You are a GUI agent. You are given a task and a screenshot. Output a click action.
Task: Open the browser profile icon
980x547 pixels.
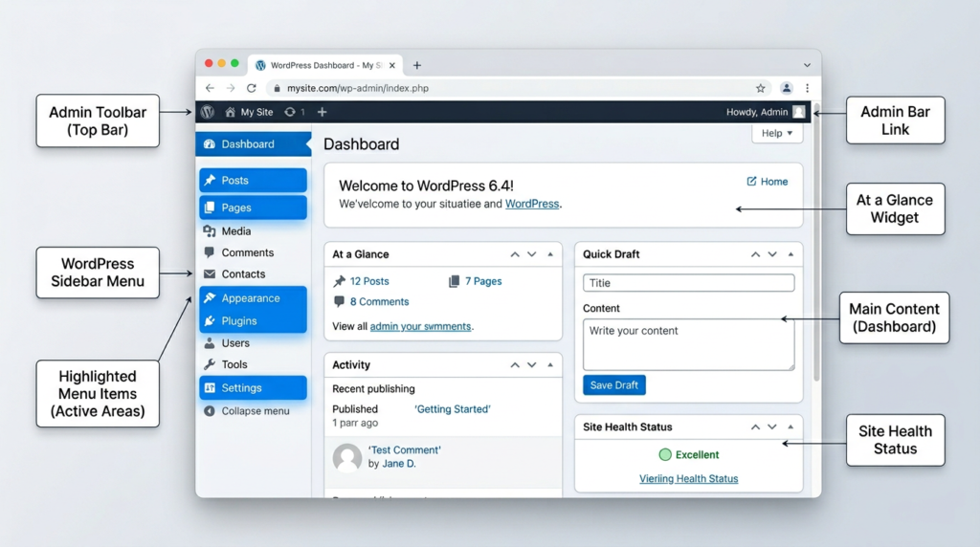tap(787, 88)
